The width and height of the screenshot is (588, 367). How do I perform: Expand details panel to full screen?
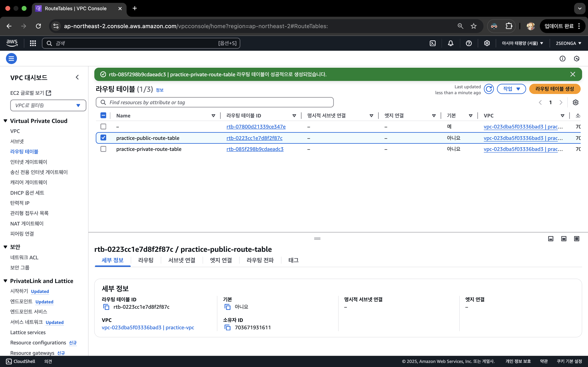pos(576,239)
